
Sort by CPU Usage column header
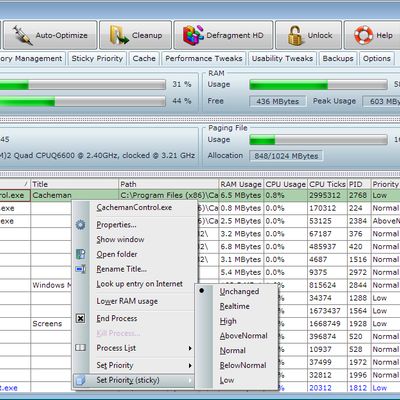point(286,184)
